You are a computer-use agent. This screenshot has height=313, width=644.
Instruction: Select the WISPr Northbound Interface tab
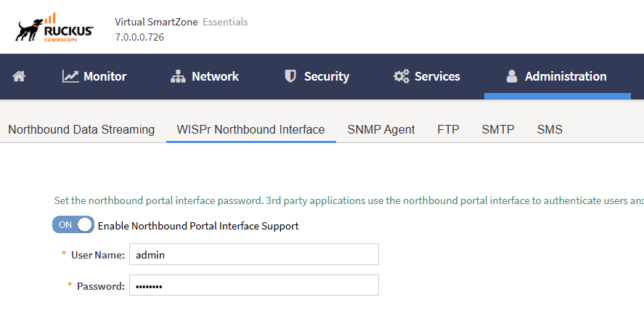(x=251, y=130)
